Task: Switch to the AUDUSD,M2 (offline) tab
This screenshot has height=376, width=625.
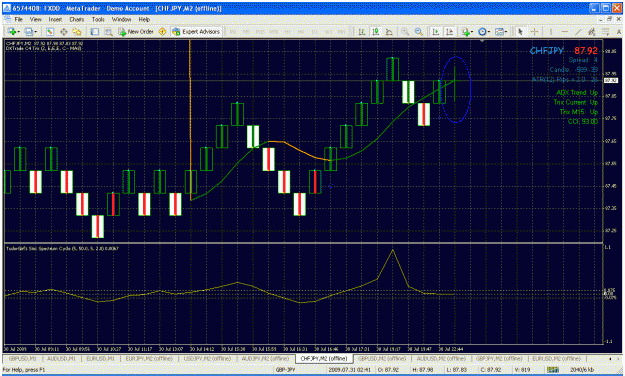Action: coord(440,358)
